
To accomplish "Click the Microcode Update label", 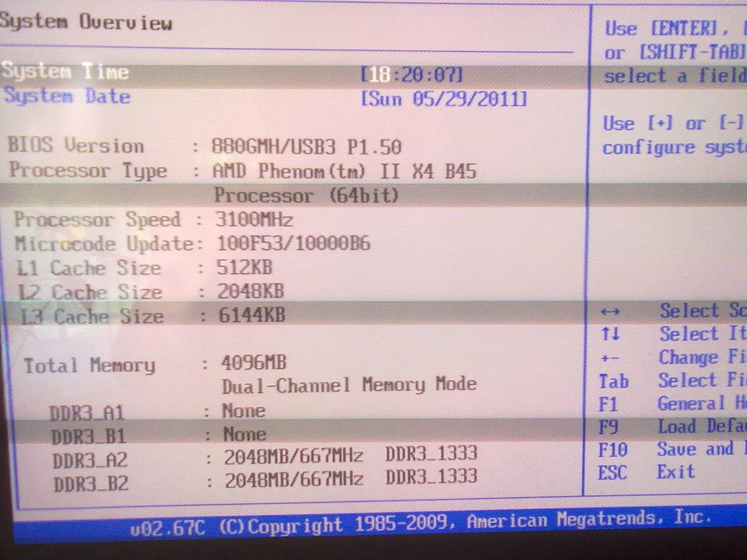I will [104, 244].
